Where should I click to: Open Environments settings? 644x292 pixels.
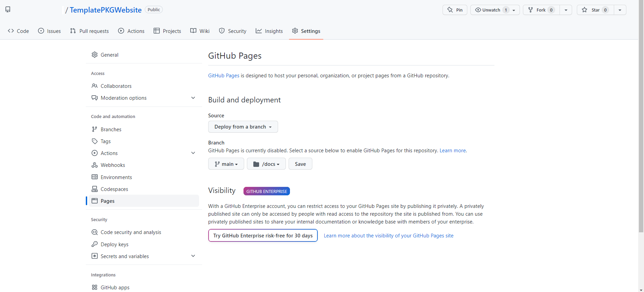pyautogui.click(x=144, y=177)
